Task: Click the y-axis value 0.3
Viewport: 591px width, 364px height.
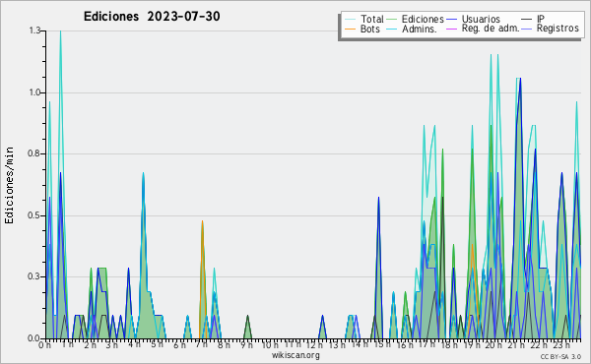Action: (34, 277)
